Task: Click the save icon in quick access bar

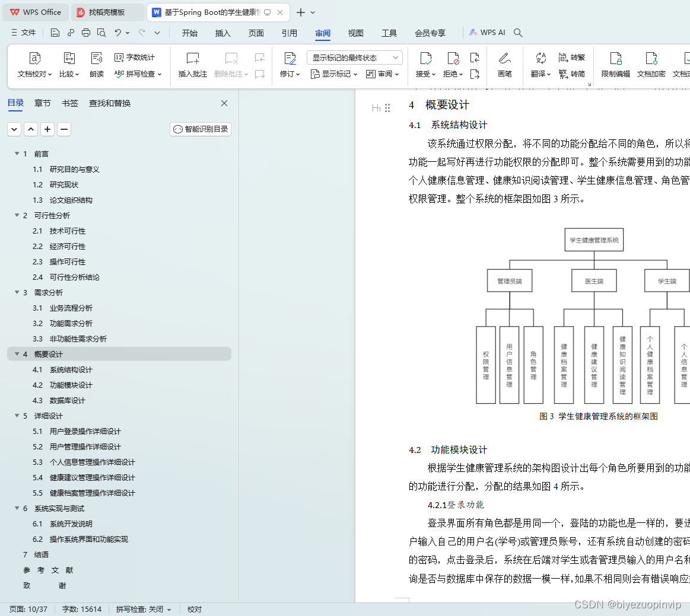Action: 55,33
